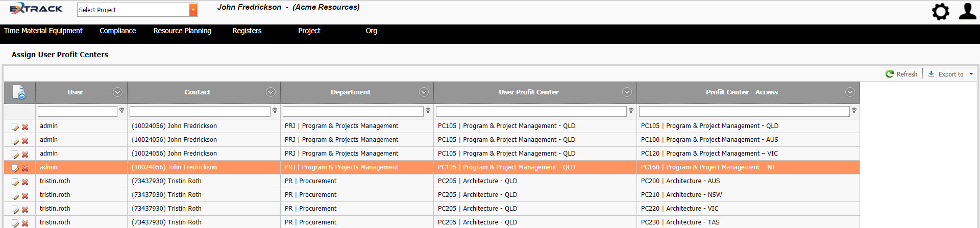
Task: Edit the first admin row
Action: (x=15, y=127)
